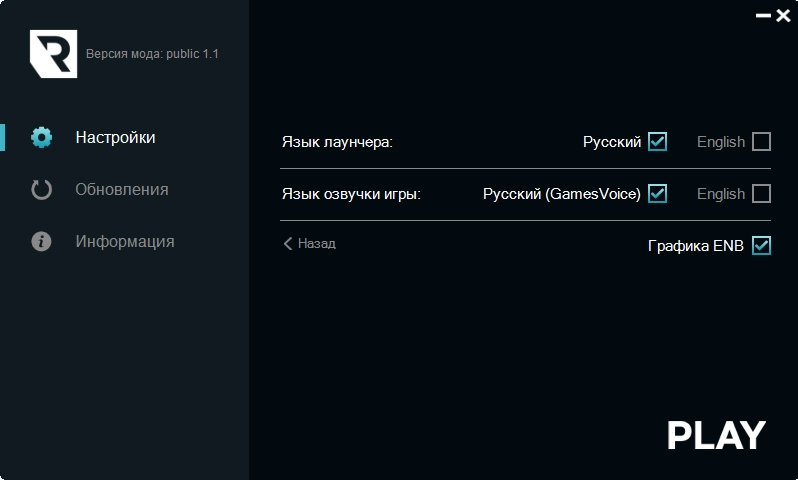Viewport: 798px width, 480px height.
Task: Toggle the Русский (GamesVoice) voiceover checkbox
Action: (x=657, y=194)
